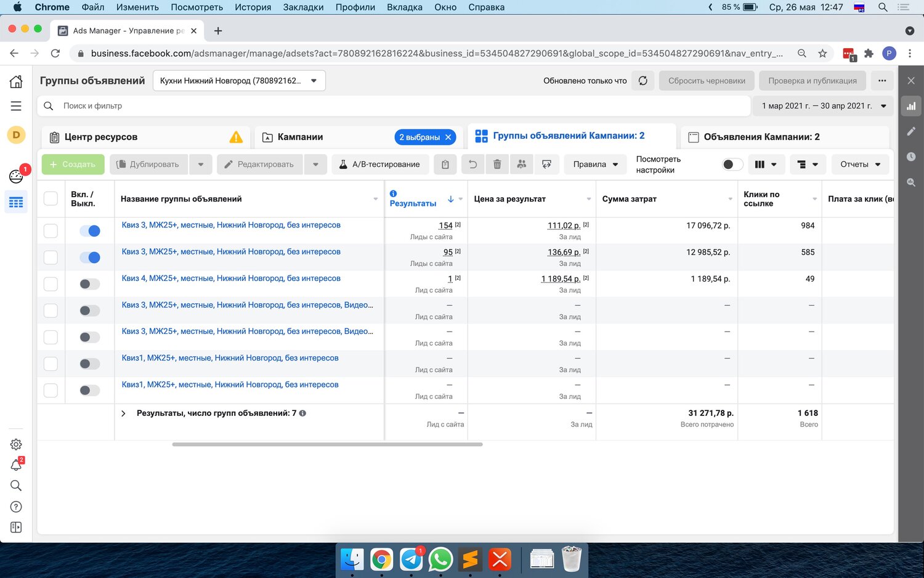The width and height of the screenshot is (924, 578).
Task: Refresh data with the circular arrows button
Action: (642, 81)
